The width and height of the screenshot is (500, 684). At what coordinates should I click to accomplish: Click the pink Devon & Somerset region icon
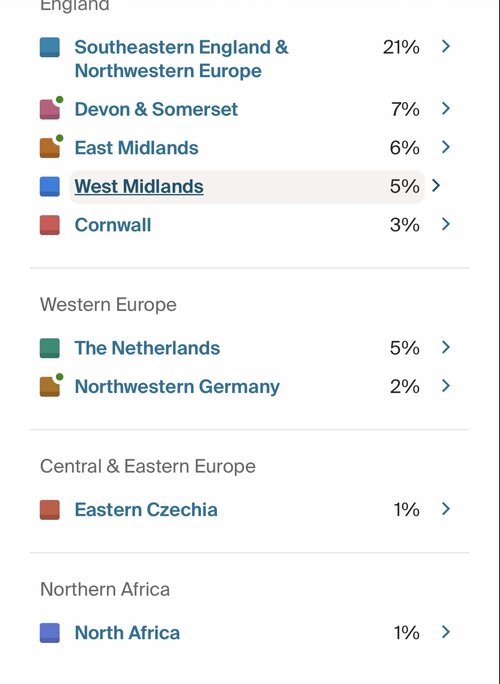point(51,108)
